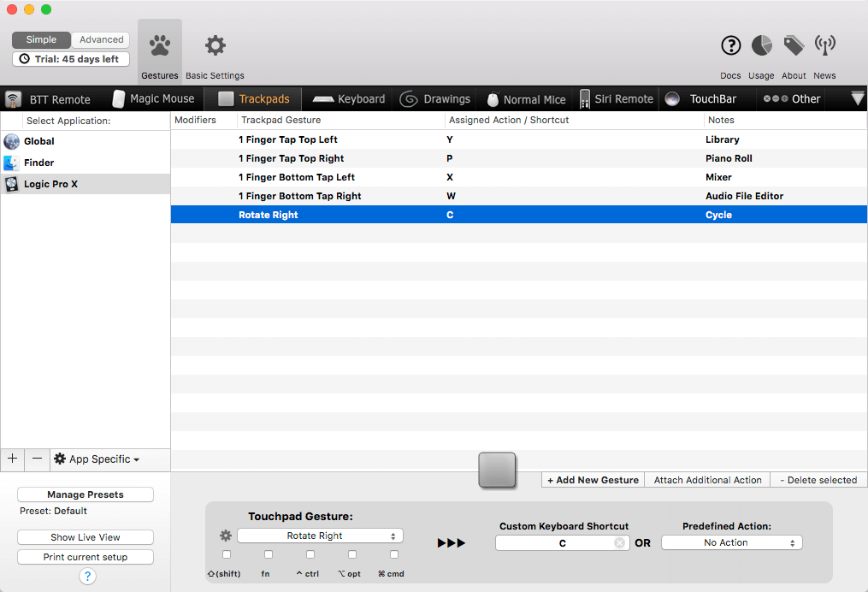The width and height of the screenshot is (868, 592).
Task: Click the Magic Mouse device icon
Action: 119,99
